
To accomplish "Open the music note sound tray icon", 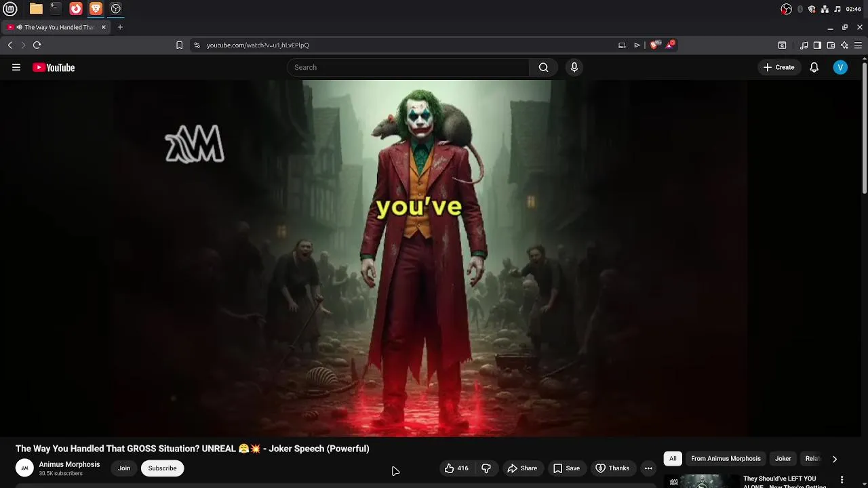I will 837,9.
